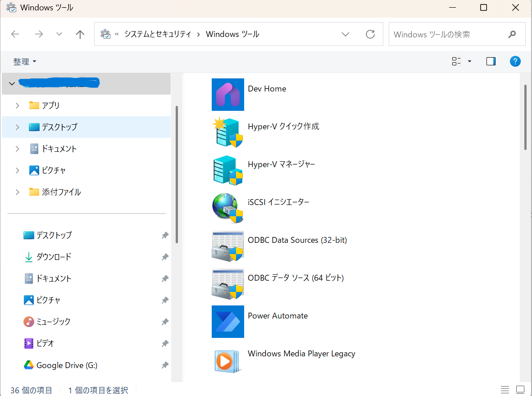Open Hyper-V マネージャー icon
Screen dimensions: 532x396
[227, 170]
